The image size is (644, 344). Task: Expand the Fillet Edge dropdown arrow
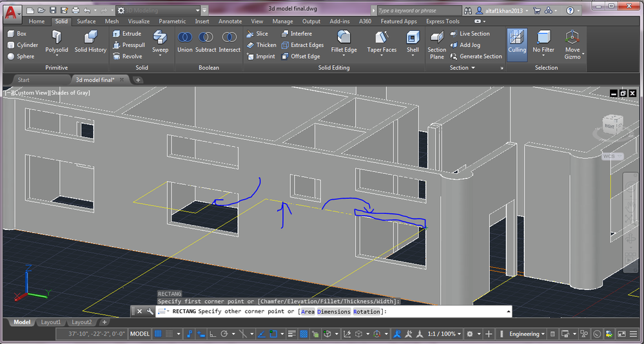(344, 56)
